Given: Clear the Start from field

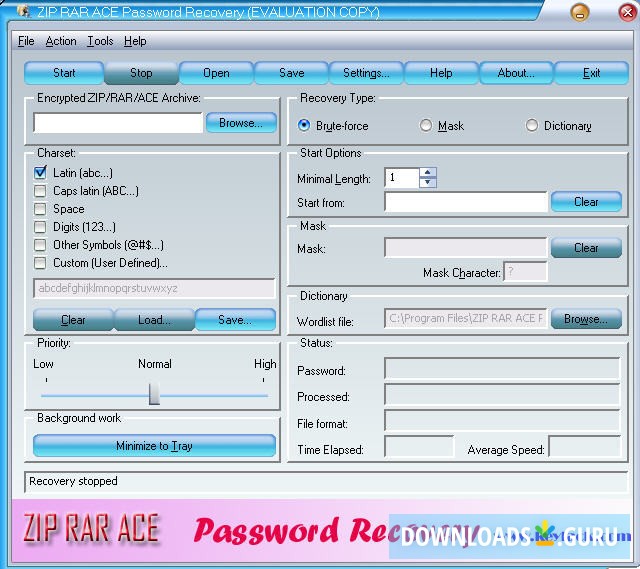Looking at the screenshot, I should (586, 202).
